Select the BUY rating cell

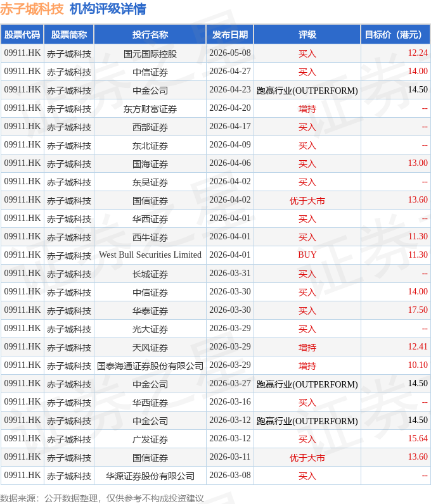tap(307, 255)
